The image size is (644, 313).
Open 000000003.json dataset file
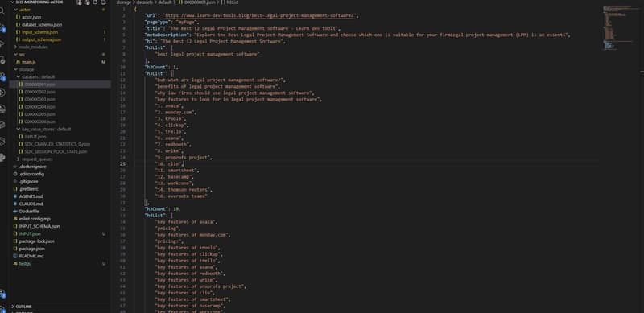pyautogui.click(x=39, y=100)
